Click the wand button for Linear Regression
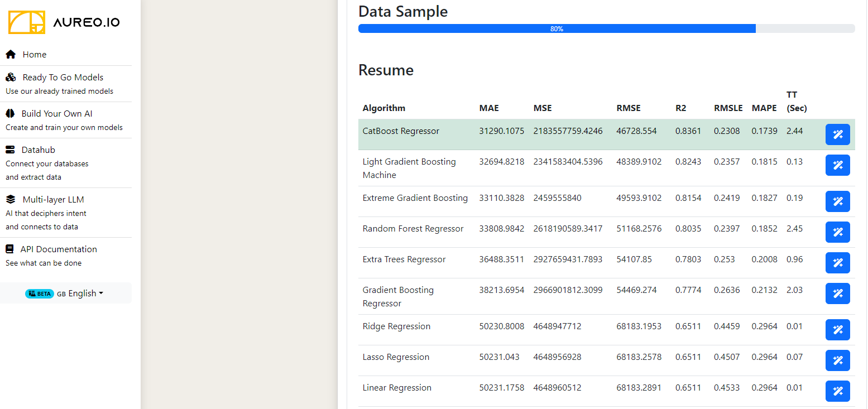868x409 pixels. point(837,391)
